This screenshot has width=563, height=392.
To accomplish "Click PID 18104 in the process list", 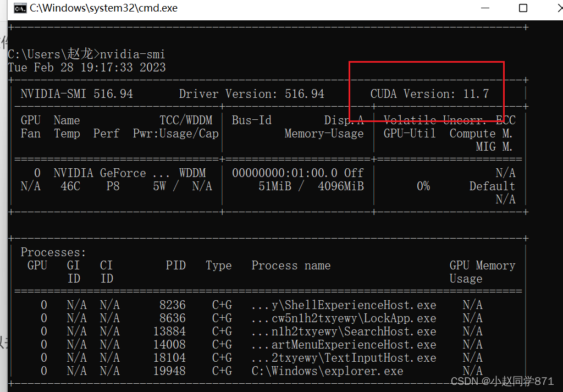I will point(169,358).
